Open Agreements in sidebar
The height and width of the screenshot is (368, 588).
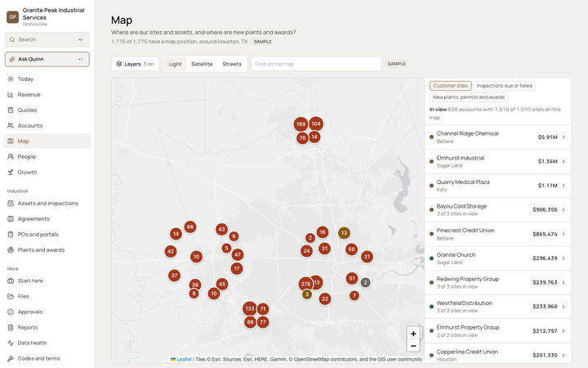tap(47, 219)
